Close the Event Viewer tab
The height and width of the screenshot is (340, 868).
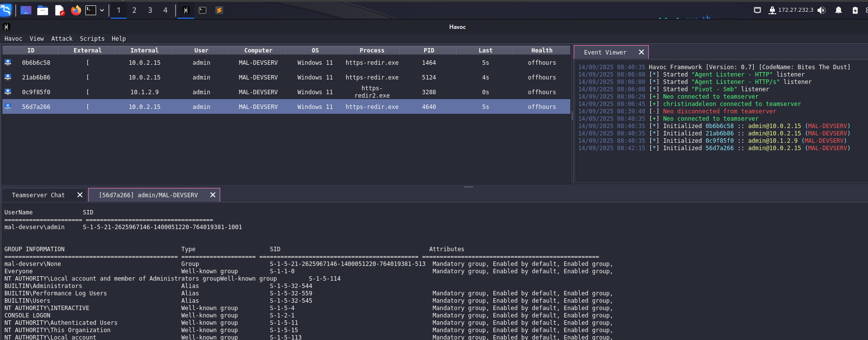(641, 52)
